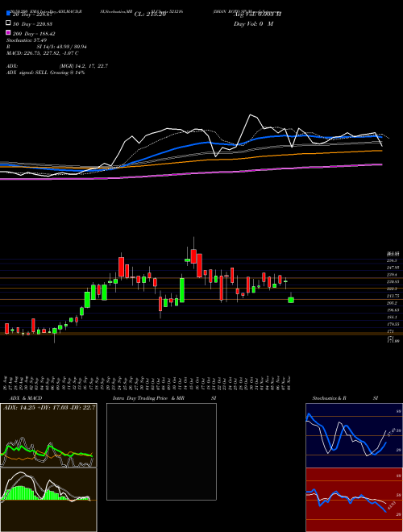Click the last green candlestick on chart
Image resolution: width=403 pixels, height=532 pixels.
(x=291, y=300)
